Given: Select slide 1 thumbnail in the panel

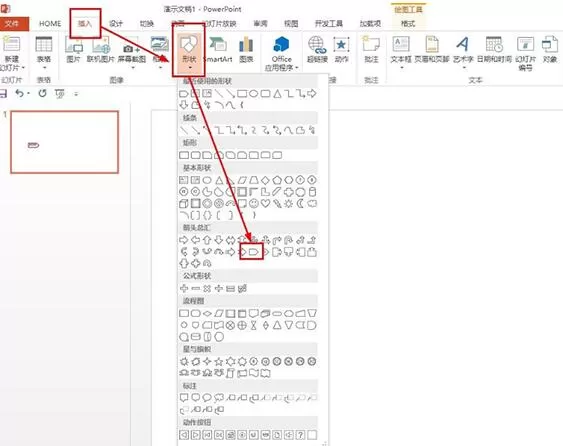Looking at the screenshot, I should point(65,142).
